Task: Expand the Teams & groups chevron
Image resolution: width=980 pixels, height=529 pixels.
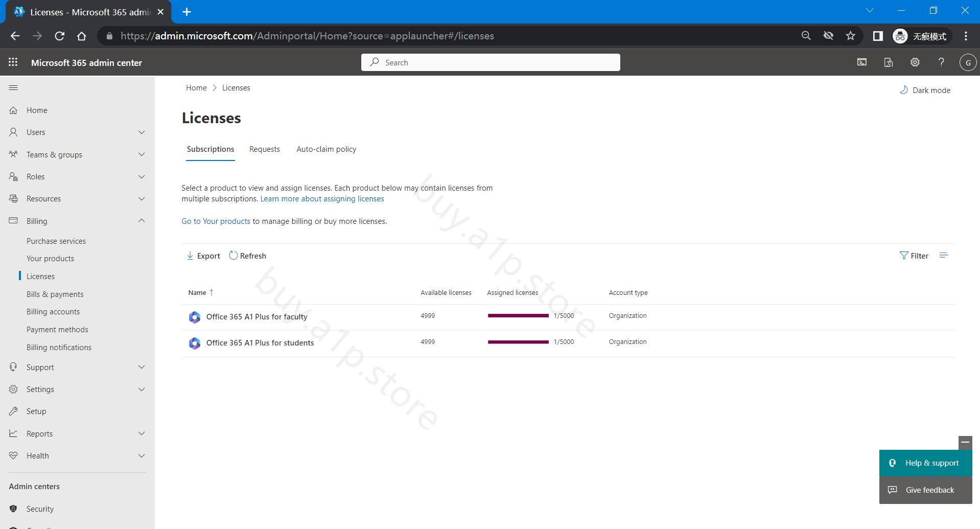Action: [142, 154]
